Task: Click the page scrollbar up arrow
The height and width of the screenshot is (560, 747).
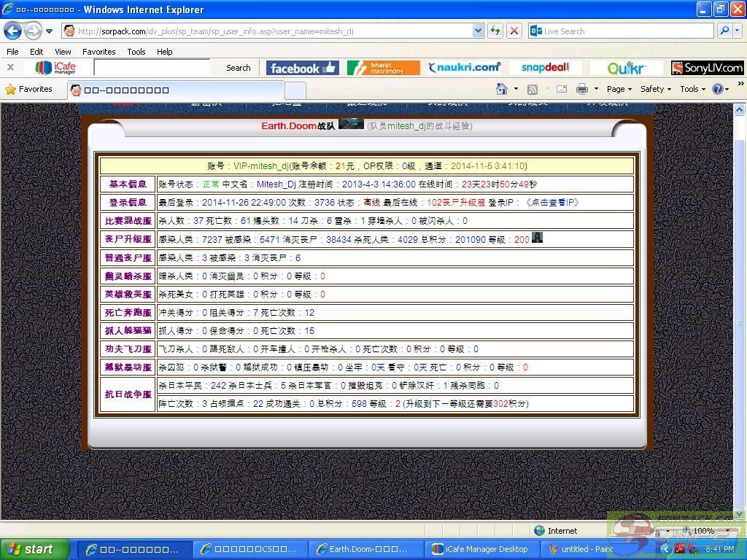Action: pos(740,110)
